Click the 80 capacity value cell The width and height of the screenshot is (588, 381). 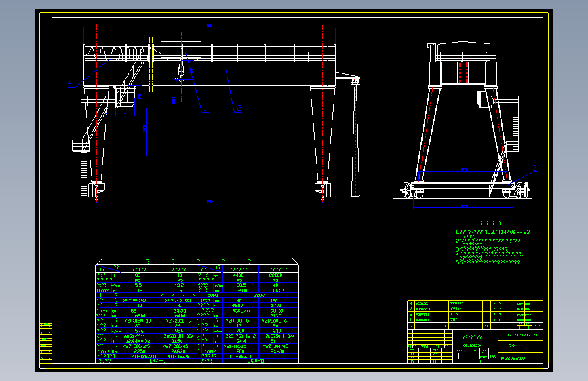pos(138,275)
